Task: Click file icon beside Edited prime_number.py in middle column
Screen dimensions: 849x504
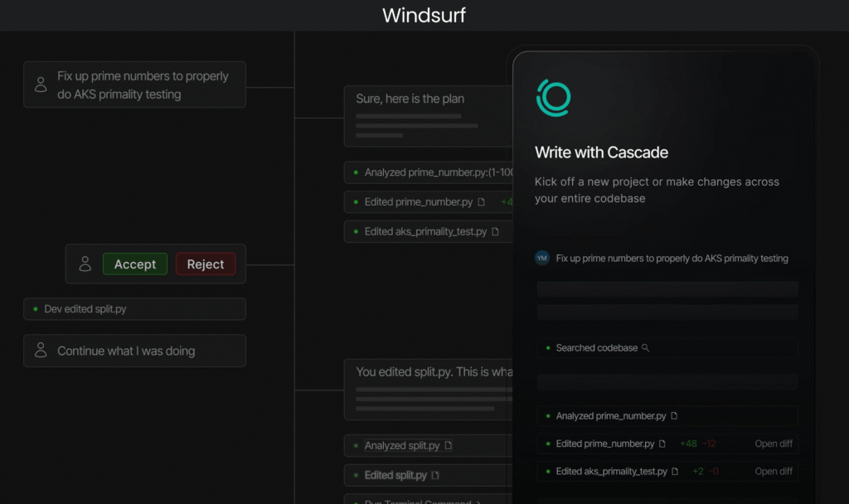Action: tap(481, 202)
